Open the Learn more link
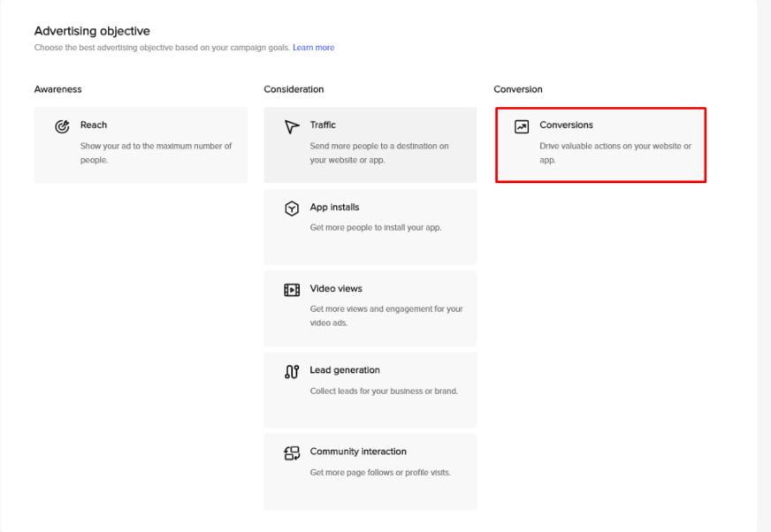The height and width of the screenshot is (532, 771). click(314, 48)
